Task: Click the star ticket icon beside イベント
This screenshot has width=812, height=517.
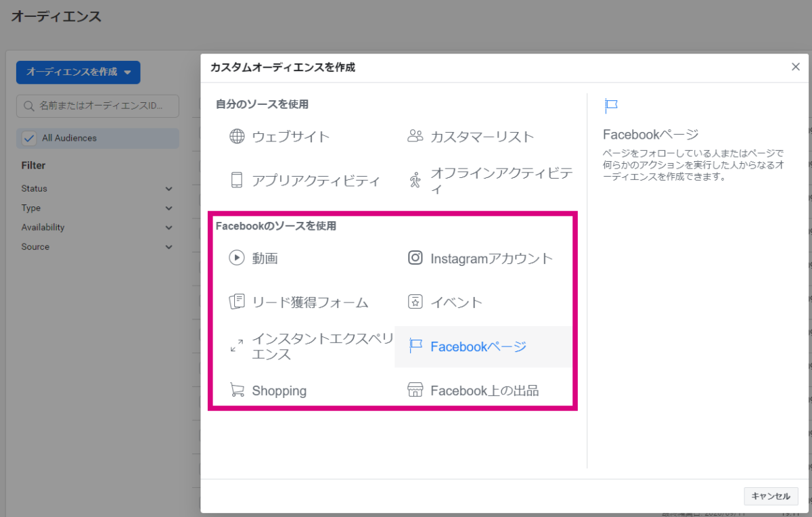Action: coord(415,302)
